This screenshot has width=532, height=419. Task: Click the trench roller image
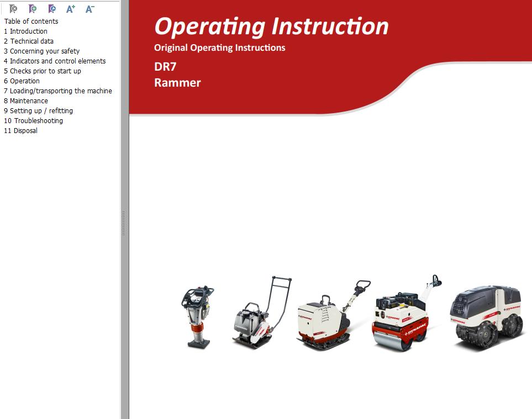click(x=487, y=317)
